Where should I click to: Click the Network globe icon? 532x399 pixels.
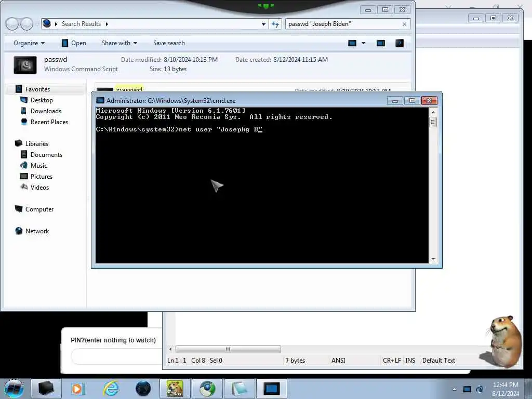19,231
